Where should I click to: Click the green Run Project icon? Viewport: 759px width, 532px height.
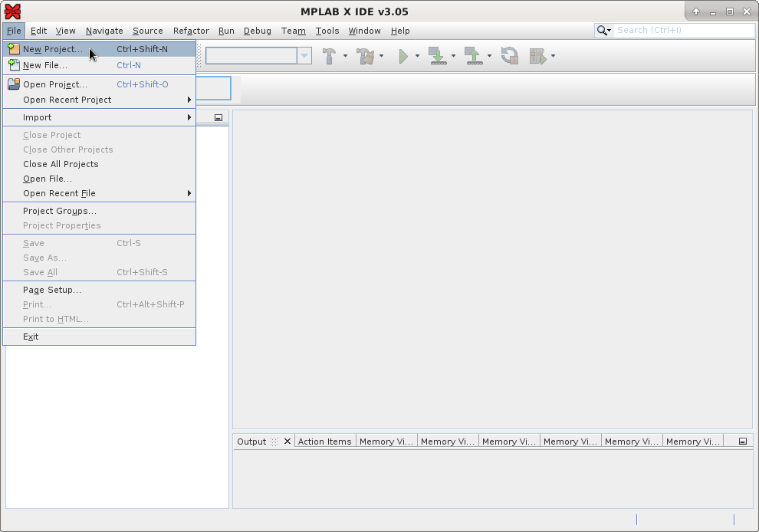402,56
